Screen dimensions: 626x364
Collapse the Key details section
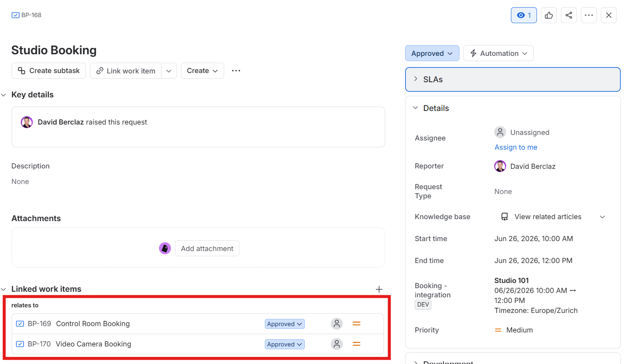click(4, 95)
